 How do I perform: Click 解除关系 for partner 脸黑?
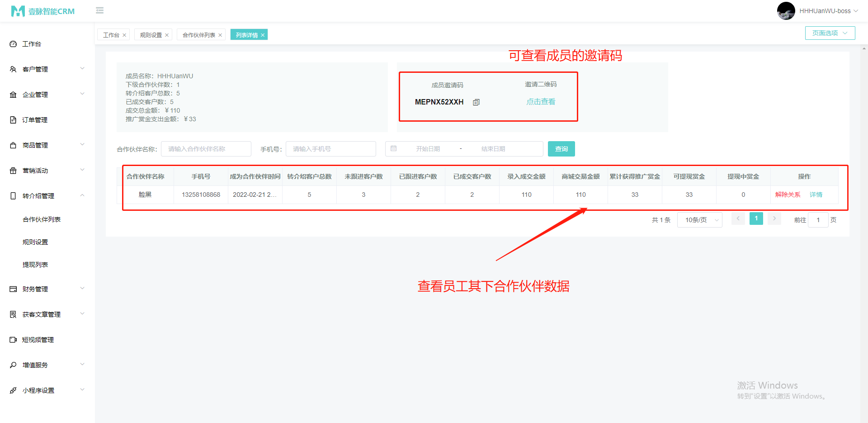coord(788,195)
